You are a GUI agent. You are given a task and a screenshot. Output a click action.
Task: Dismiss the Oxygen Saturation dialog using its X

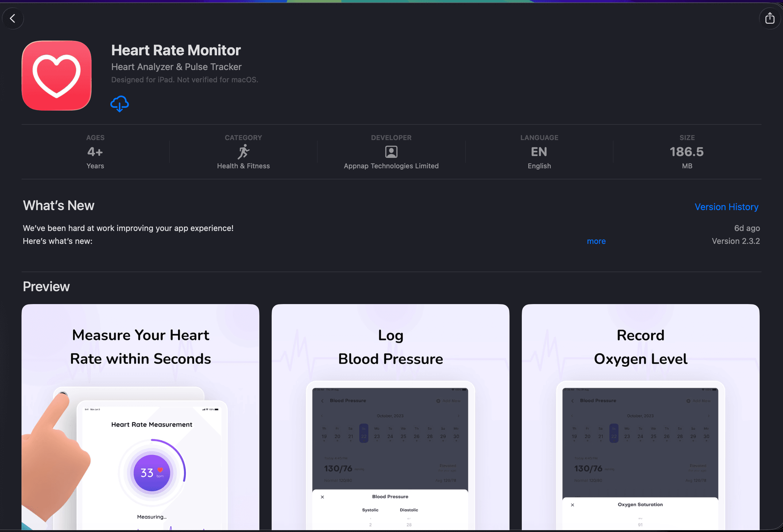tap(572, 505)
